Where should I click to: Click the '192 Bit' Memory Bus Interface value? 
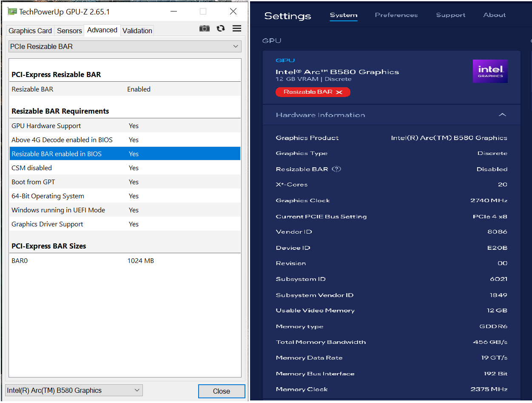[x=495, y=374]
